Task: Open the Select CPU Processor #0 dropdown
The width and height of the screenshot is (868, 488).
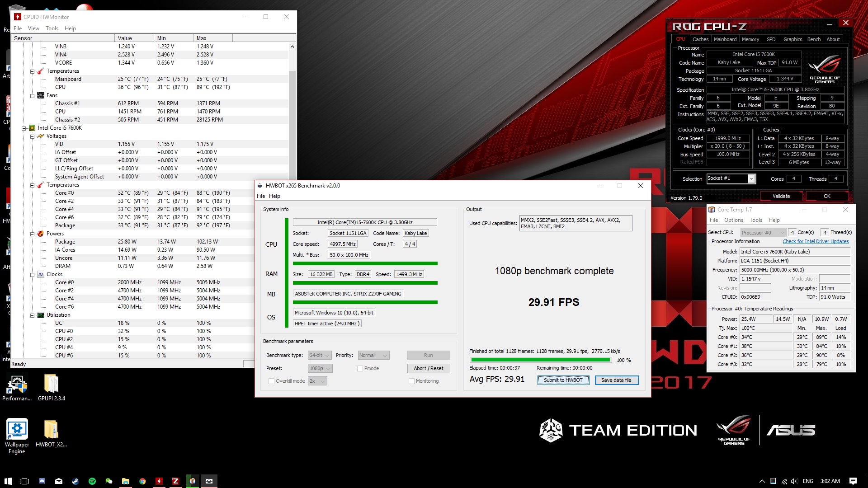Action: coord(763,233)
